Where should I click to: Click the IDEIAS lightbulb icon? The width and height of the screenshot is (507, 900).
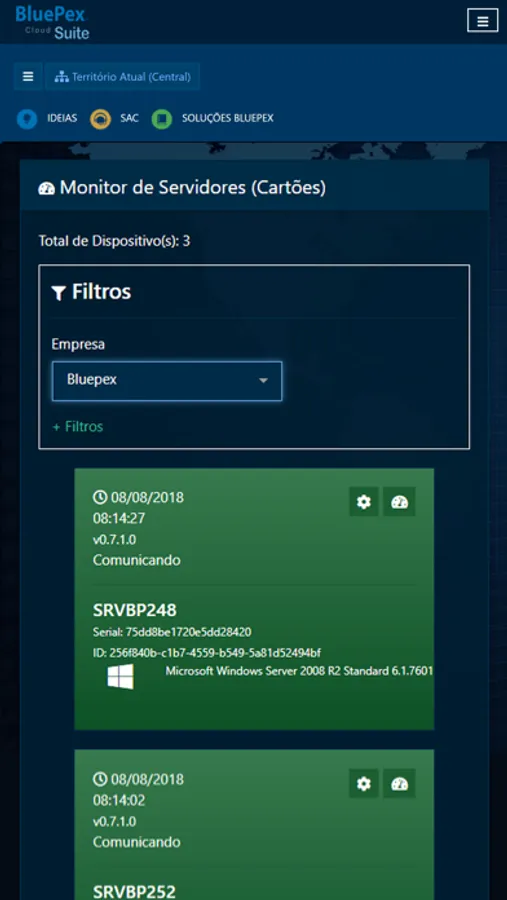(26, 119)
